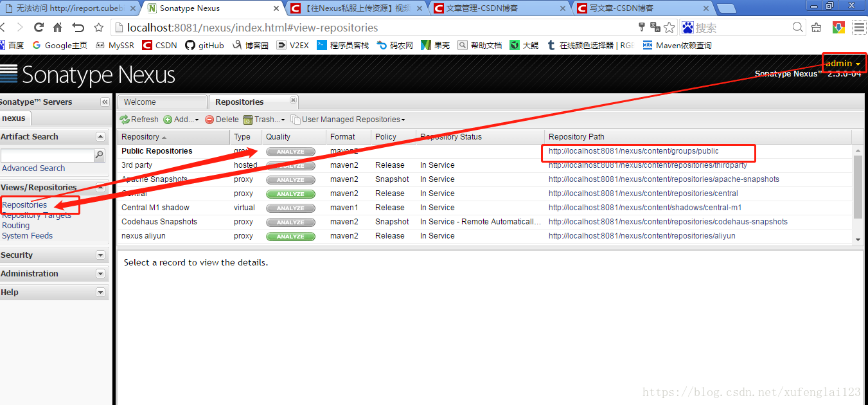
Task: Open the System Feeds link
Action: coord(28,236)
